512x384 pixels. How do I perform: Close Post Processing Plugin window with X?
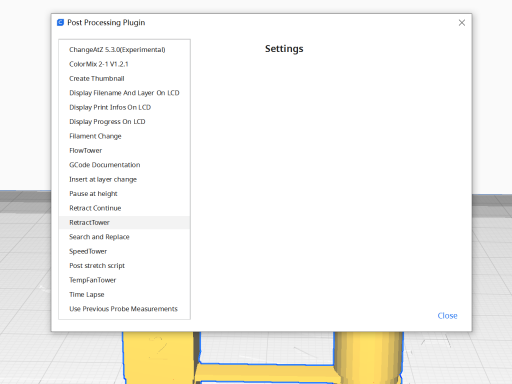tap(462, 23)
